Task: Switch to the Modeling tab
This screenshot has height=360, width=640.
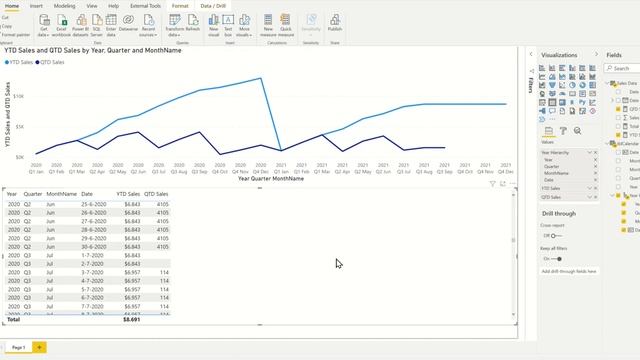Action: (64, 6)
